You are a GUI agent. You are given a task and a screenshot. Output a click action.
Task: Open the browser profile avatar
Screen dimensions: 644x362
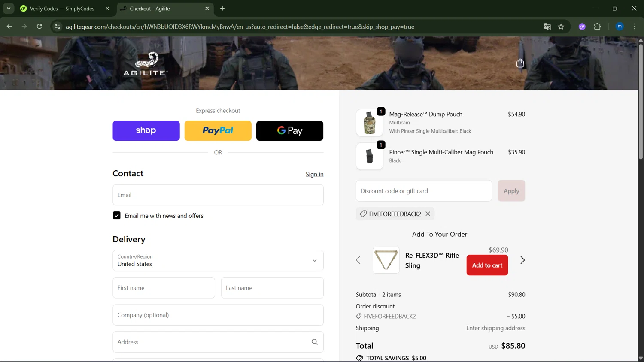[x=620, y=27]
